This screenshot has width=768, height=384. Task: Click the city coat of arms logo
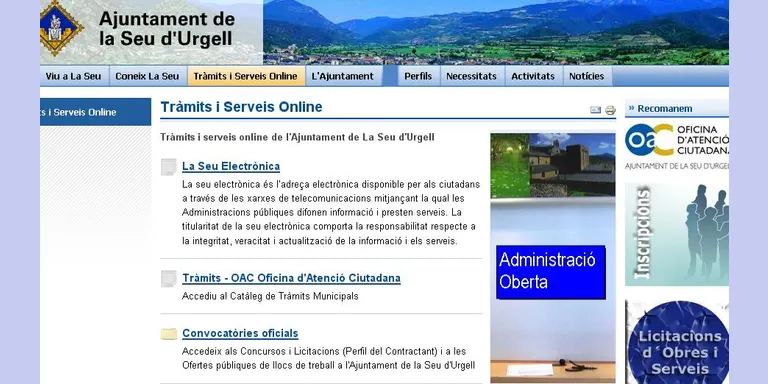click(61, 28)
